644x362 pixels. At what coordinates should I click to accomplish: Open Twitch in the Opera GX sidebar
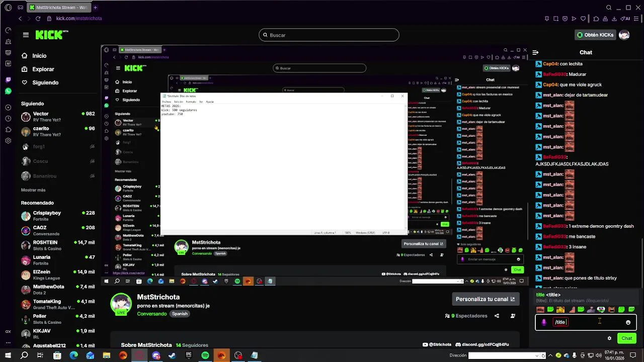[x=8, y=80]
